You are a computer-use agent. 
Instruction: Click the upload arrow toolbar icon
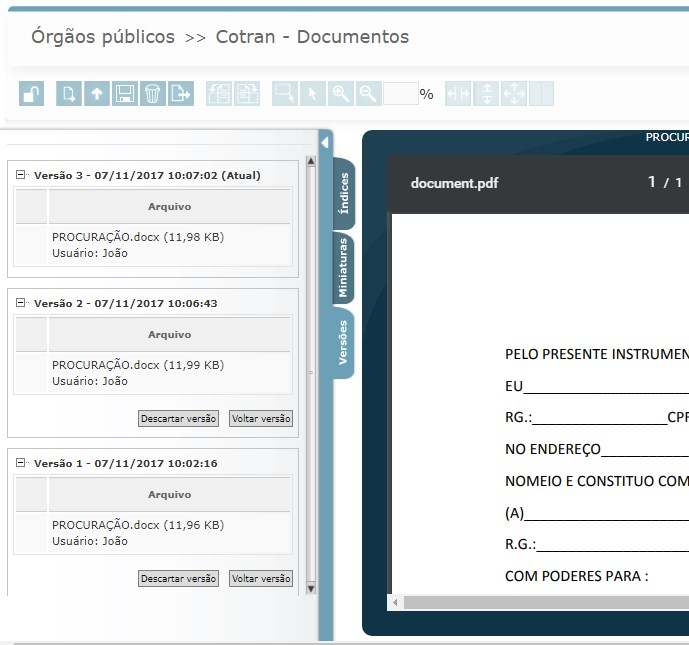[97, 94]
